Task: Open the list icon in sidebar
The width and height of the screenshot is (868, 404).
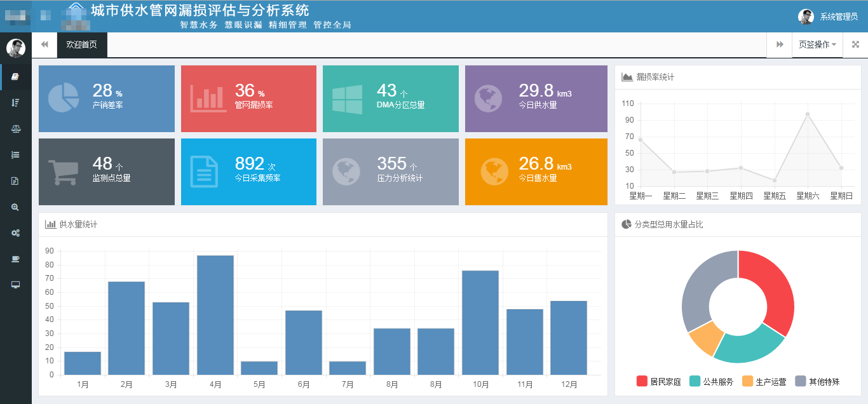Action: point(16,154)
